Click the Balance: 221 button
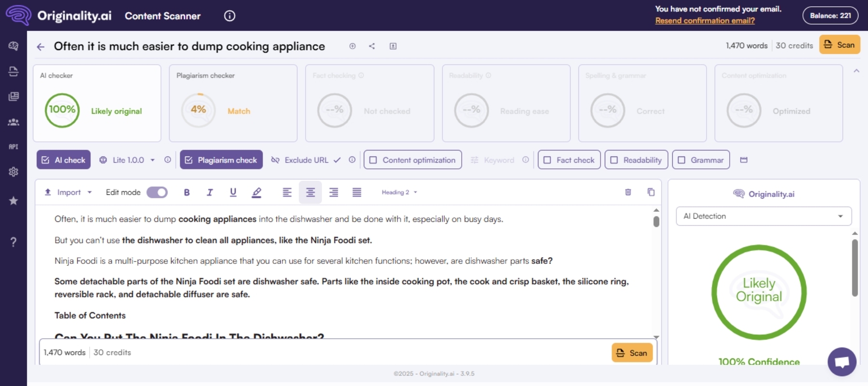 830,15
